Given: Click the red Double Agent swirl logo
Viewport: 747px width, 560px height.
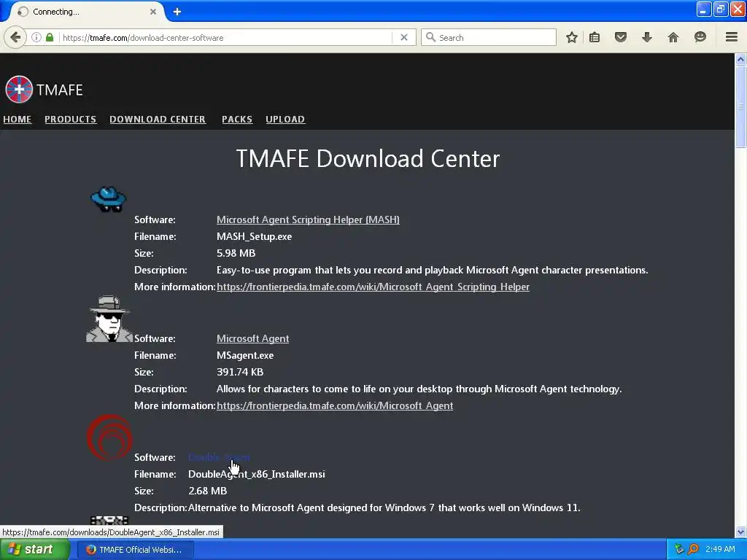Looking at the screenshot, I should tap(109, 437).
